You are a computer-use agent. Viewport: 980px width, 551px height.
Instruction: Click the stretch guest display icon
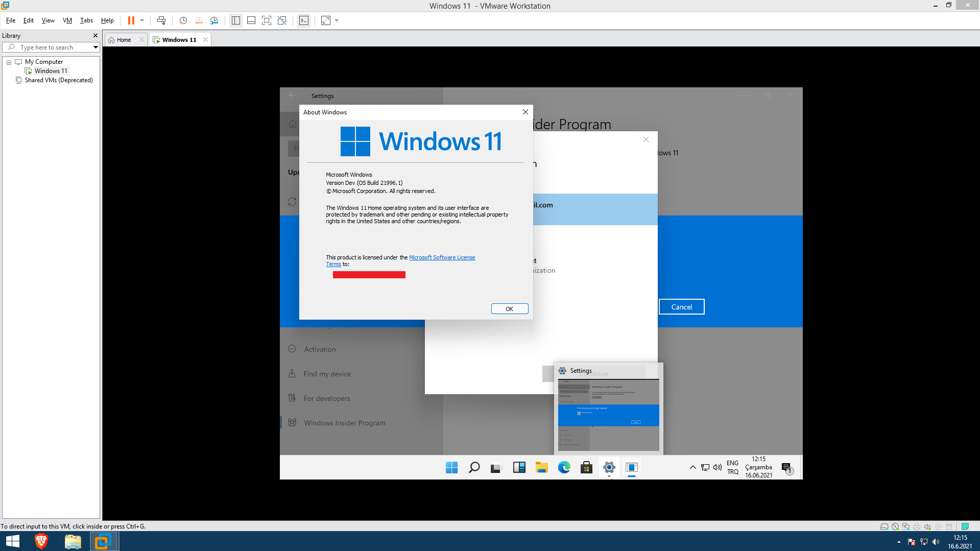[x=326, y=20]
